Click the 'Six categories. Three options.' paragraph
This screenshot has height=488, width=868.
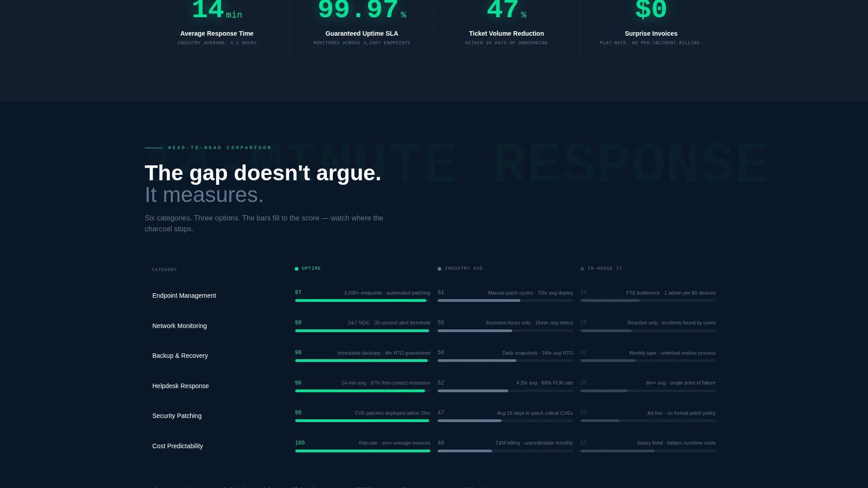click(x=264, y=223)
